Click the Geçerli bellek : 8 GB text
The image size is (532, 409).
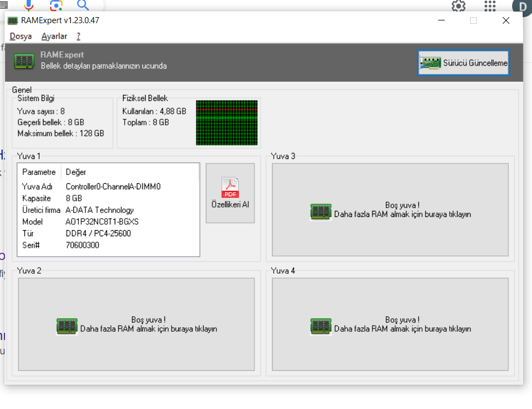51,122
